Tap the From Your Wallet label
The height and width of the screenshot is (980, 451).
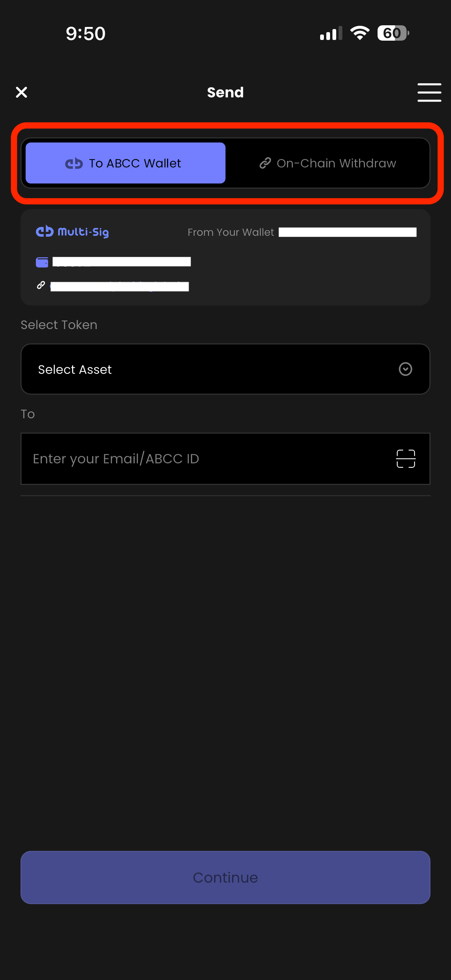pos(230,232)
